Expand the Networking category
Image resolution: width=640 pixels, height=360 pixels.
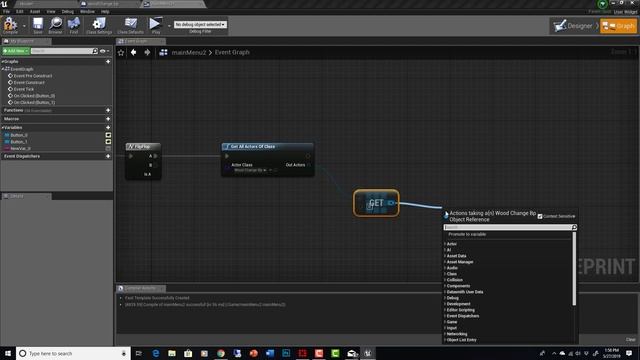click(x=445, y=334)
